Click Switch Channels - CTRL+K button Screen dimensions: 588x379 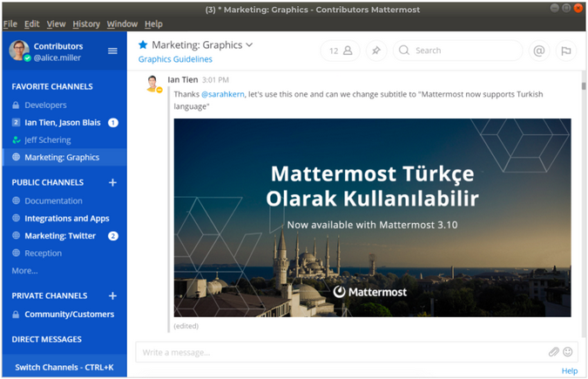(64, 366)
